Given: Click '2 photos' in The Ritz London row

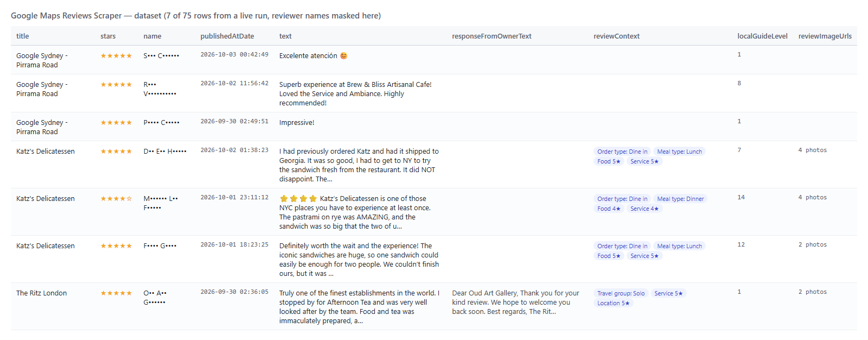Looking at the screenshot, I should (x=813, y=292).
